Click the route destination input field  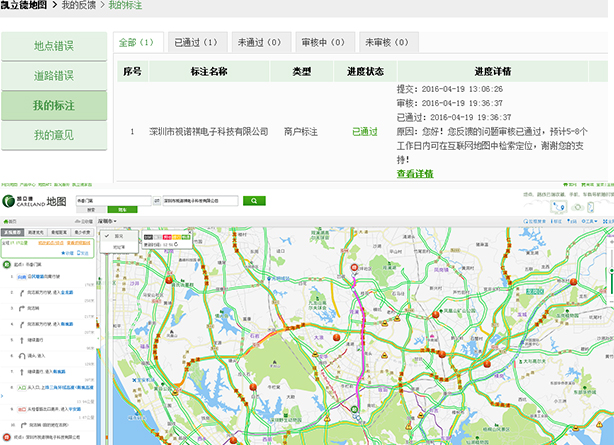pyautogui.click(x=200, y=201)
